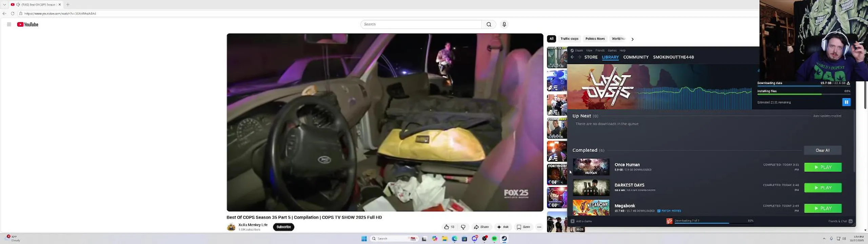Click the YouTube search magnifier button
This screenshot has width=868, height=244.
(x=489, y=24)
